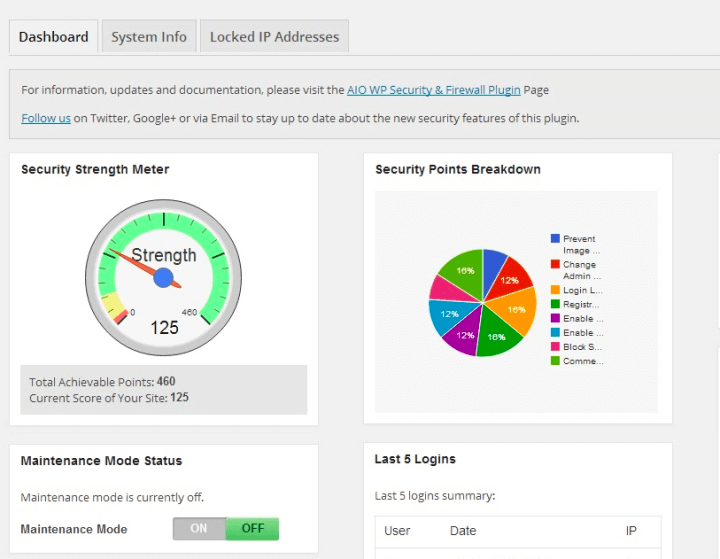Click the Last 5 Logins heading
Image resolution: width=720 pixels, height=559 pixels.
pyautogui.click(x=415, y=459)
